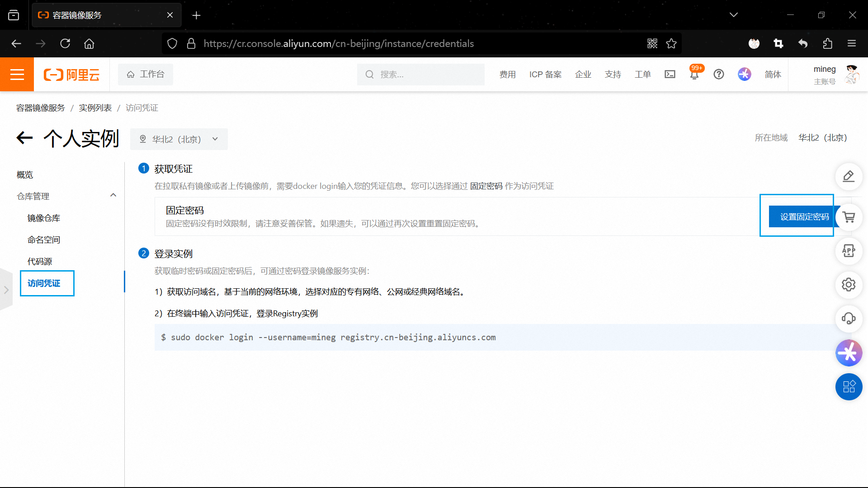Open the AI assistant icon in the header
Screen dimensions: 868x488
[744, 74]
